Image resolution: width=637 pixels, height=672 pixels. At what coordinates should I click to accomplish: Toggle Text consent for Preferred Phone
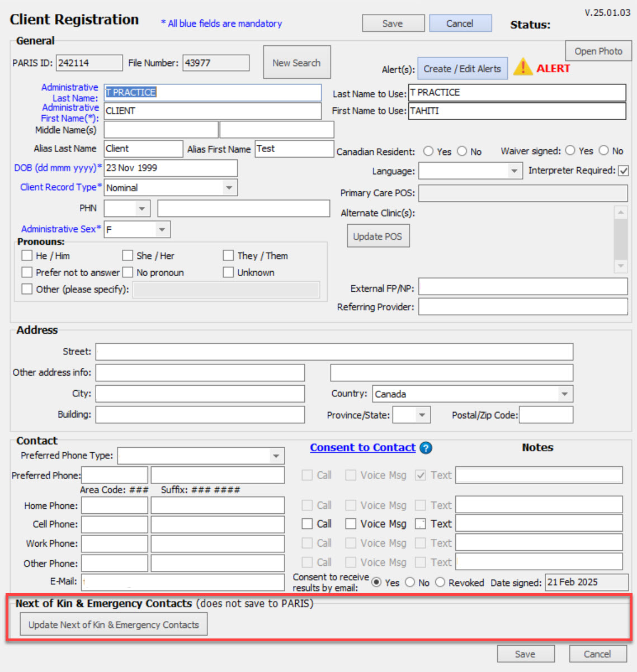[420, 475]
